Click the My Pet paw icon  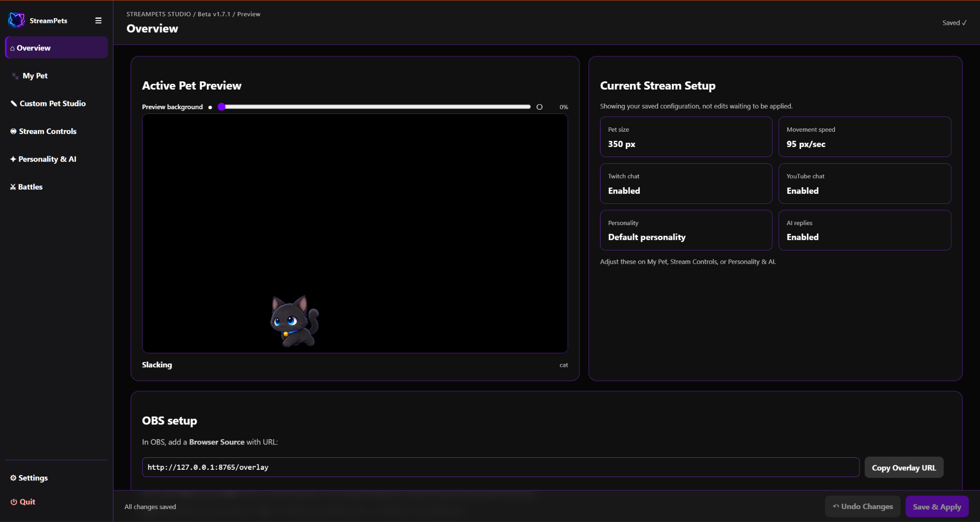tap(15, 76)
